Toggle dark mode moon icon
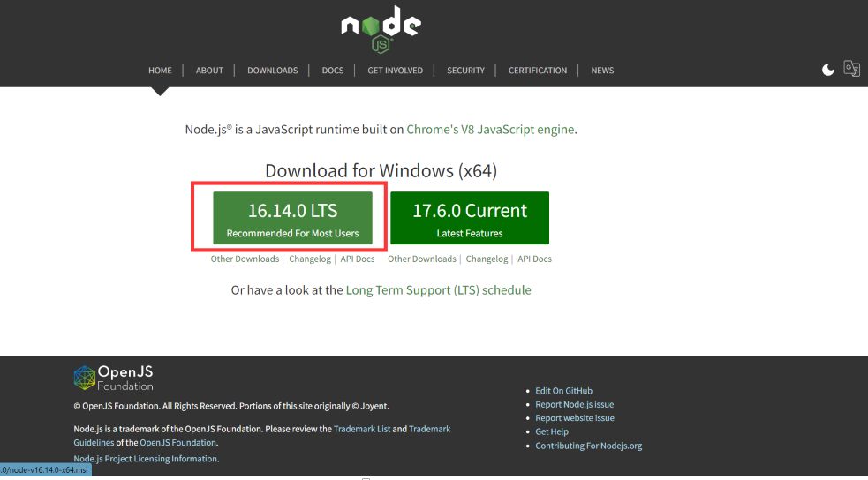The height and width of the screenshot is (480, 868). pos(827,70)
